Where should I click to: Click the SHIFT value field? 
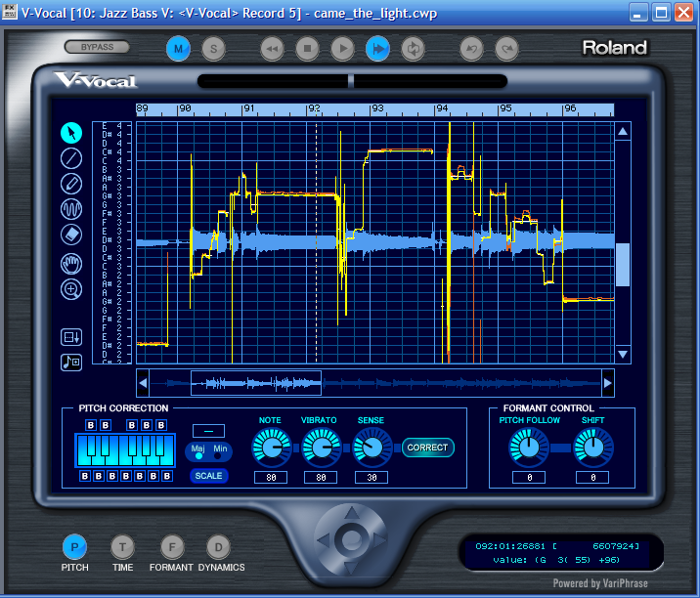point(592,478)
